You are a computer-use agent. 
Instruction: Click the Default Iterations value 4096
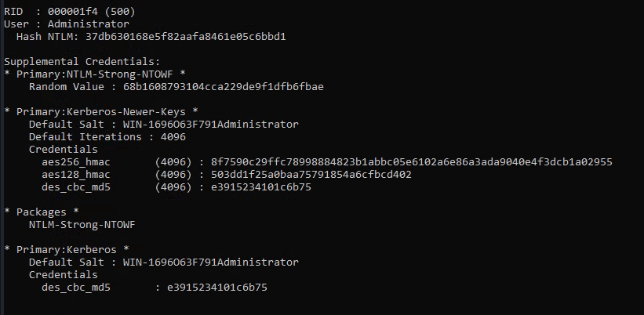click(173, 136)
